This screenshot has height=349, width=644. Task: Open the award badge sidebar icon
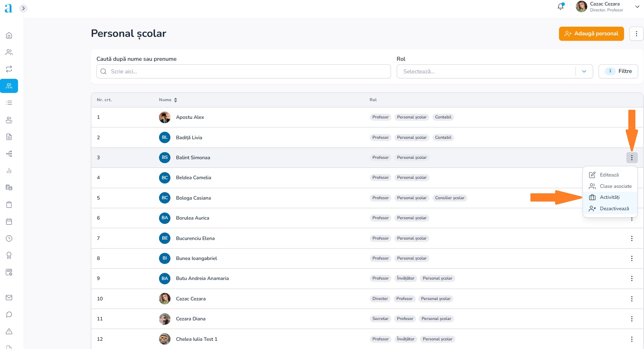(x=9, y=255)
